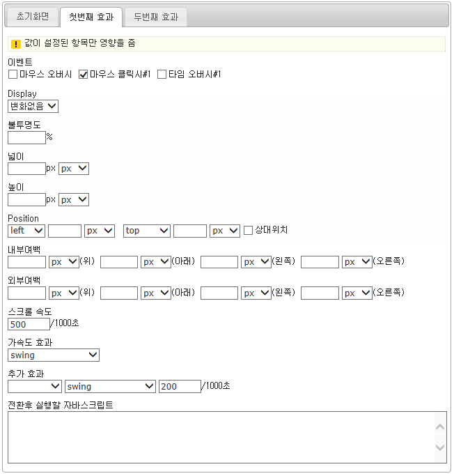Screen dimensions: 454x476
Task: Open the 넓이 px unit dropdown
Action: [x=74, y=168]
